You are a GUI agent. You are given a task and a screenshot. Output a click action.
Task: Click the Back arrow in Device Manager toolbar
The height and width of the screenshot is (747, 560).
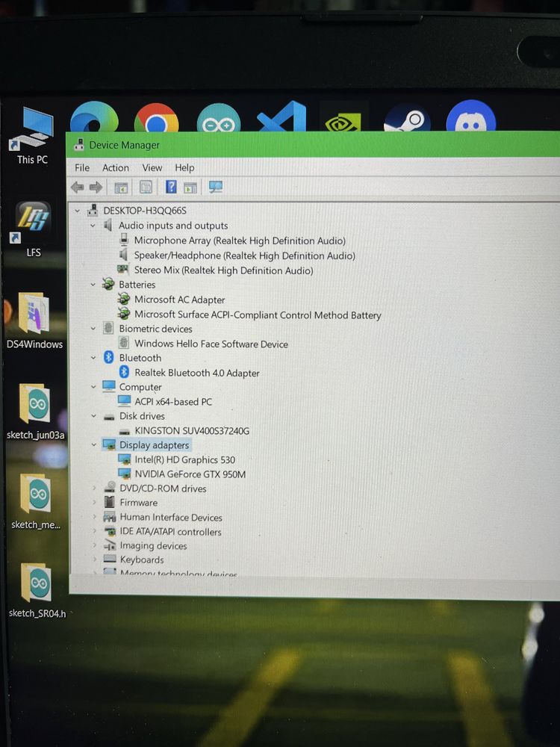click(77, 187)
